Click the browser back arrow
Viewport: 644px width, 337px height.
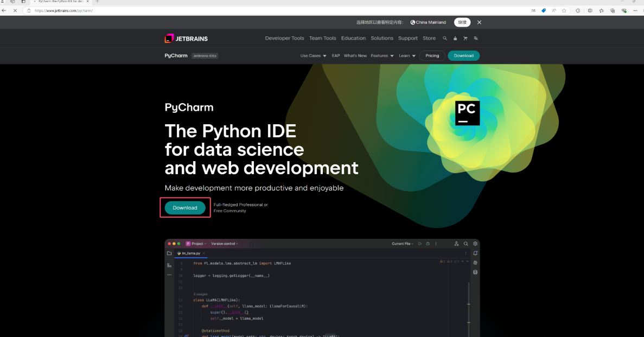pos(4,10)
